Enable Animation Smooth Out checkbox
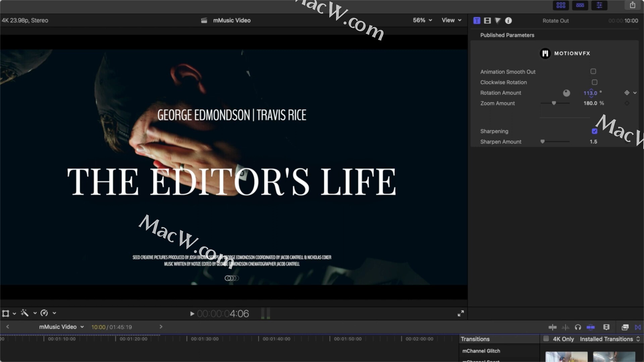The width and height of the screenshot is (644, 362). (x=593, y=71)
